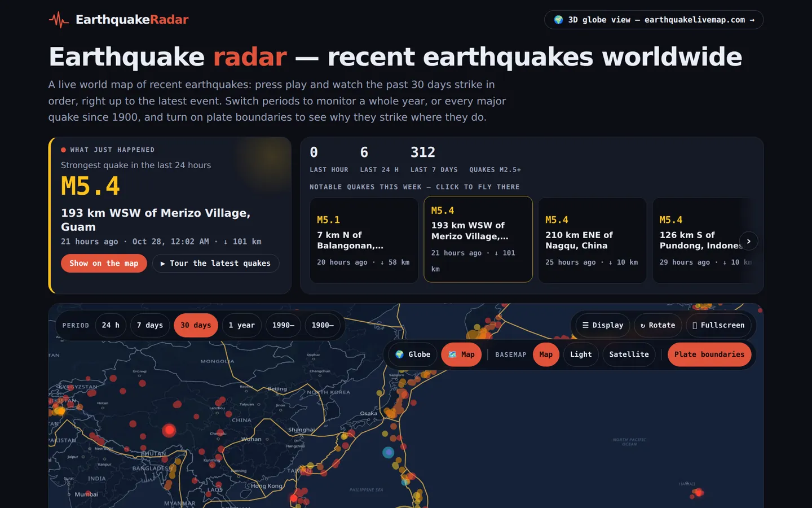
Task: Click the large red quake marker in western China
Action: click(x=169, y=431)
